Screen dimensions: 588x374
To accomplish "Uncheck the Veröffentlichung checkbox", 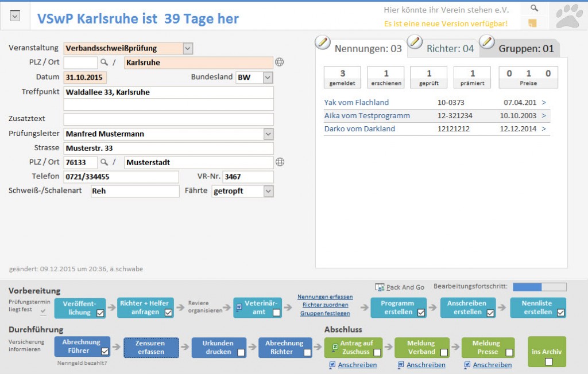I will pos(100,313).
